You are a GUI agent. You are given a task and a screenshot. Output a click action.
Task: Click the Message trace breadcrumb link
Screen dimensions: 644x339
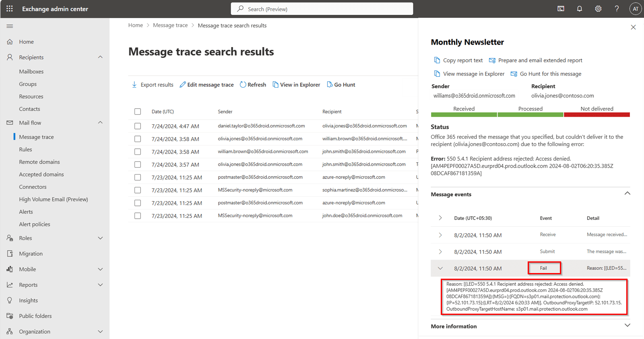point(170,25)
